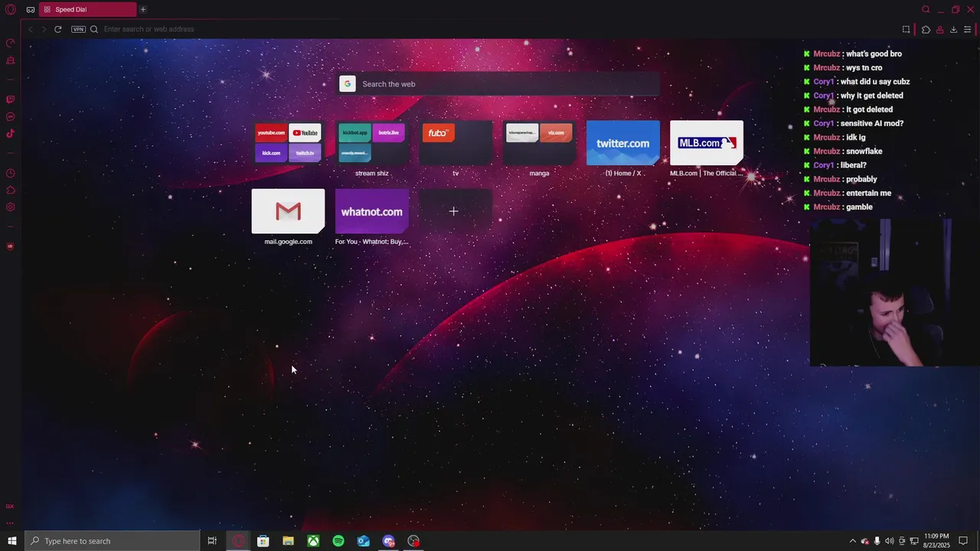Add a new speed dial site
This screenshot has height=551, width=980.
tap(456, 211)
